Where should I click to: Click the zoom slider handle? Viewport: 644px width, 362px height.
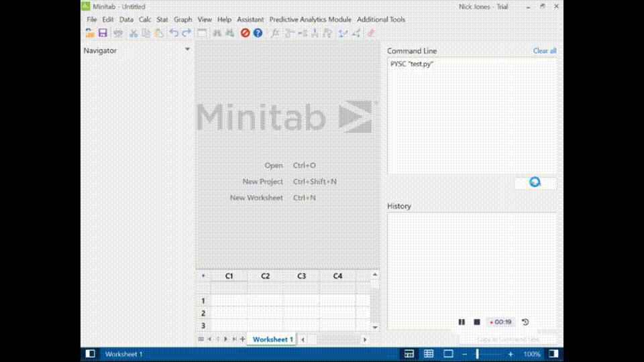[x=477, y=354]
